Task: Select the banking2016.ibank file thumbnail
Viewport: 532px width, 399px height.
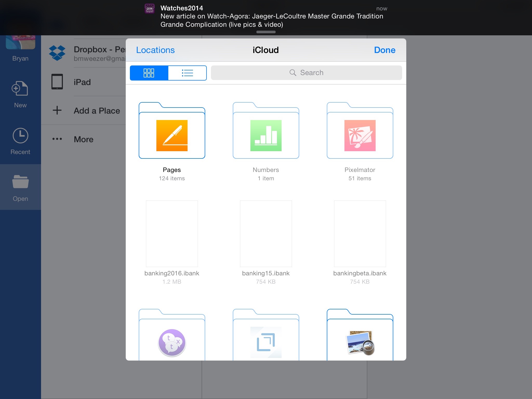Action: coord(172,234)
